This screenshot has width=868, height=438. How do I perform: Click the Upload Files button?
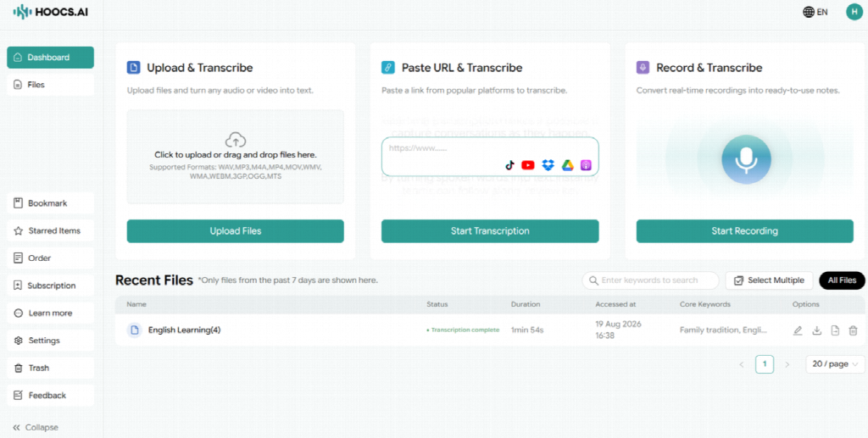236,231
